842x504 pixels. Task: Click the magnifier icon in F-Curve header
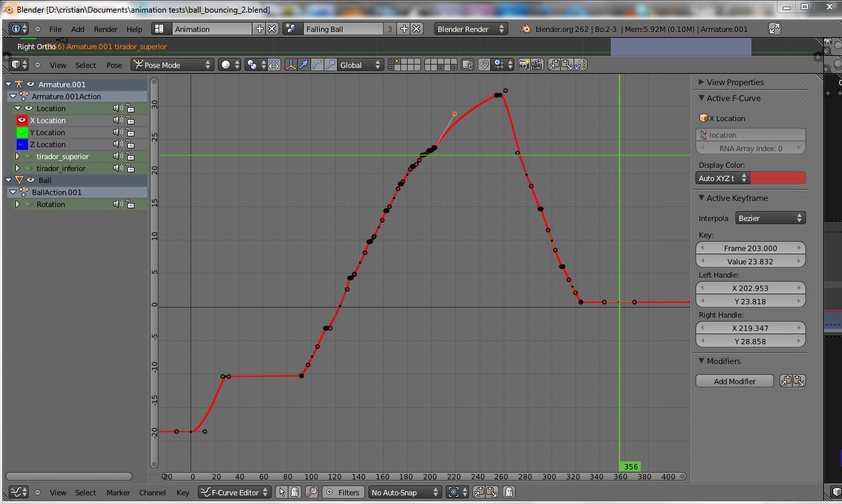click(x=312, y=492)
